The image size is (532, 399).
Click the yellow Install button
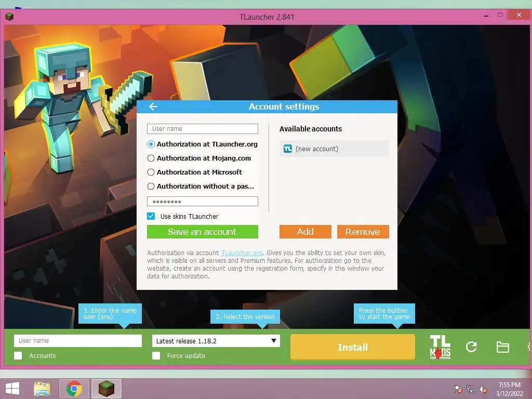tap(353, 347)
